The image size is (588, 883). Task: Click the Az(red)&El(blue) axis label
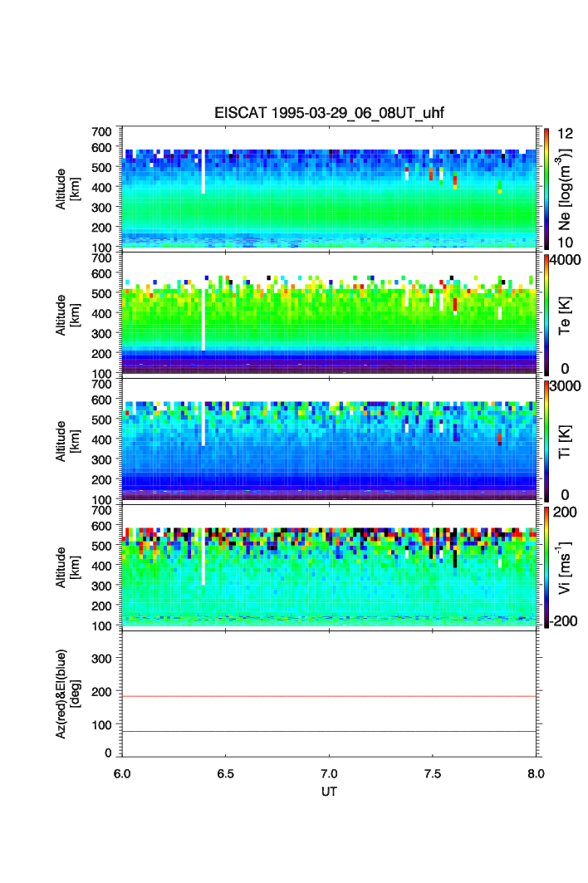[66, 693]
